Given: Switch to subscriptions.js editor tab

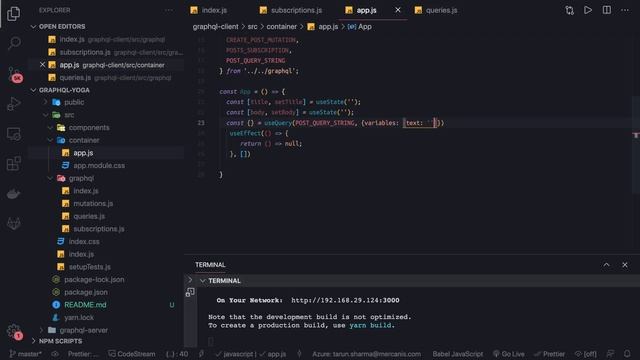Looking at the screenshot, I should coord(291,10).
